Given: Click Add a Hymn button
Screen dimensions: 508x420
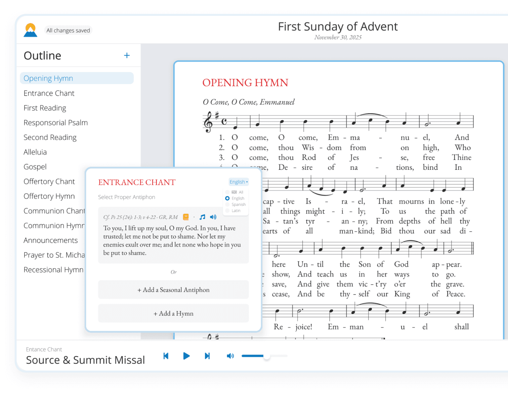Looking at the screenshot, I should (x=173, y=313).
